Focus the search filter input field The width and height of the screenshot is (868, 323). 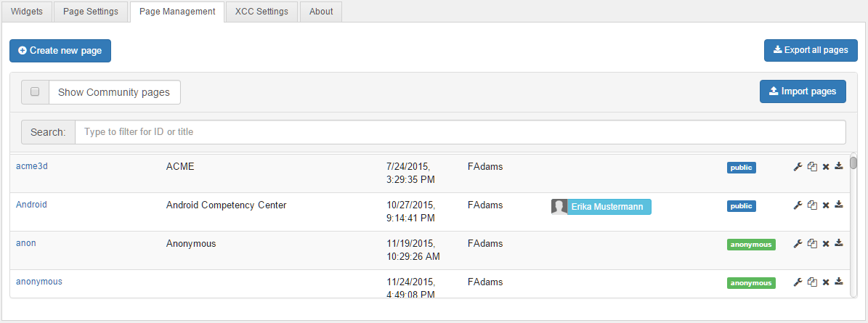461,132
